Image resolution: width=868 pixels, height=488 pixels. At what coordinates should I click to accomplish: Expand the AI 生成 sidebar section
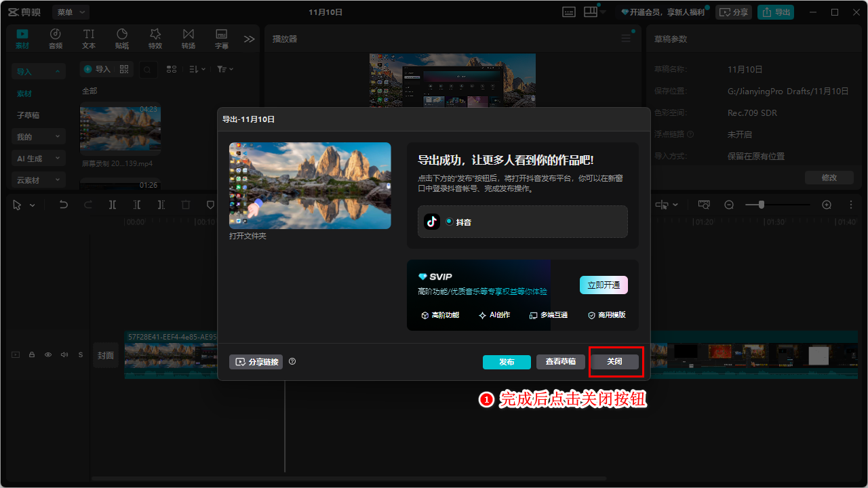39,159
